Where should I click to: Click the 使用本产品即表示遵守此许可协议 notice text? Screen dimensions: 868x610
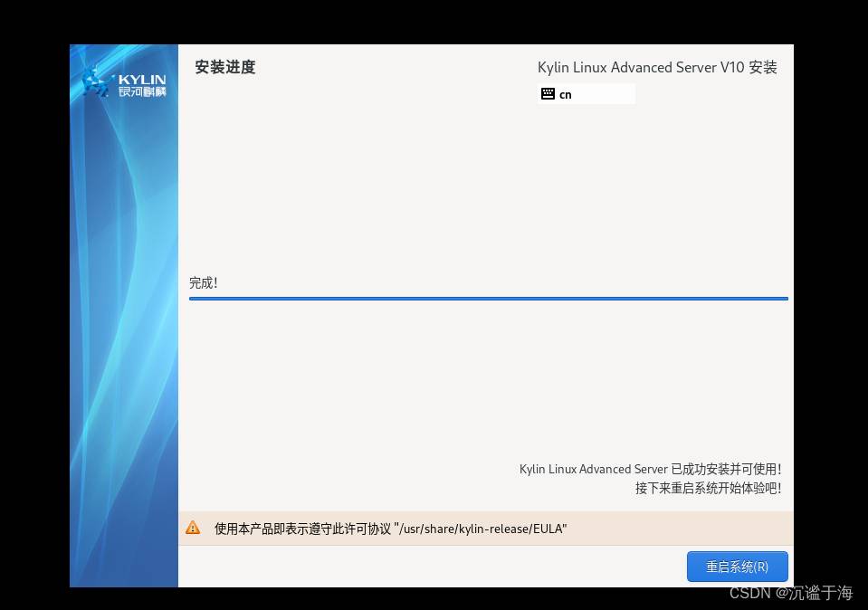tap(303, 529)
